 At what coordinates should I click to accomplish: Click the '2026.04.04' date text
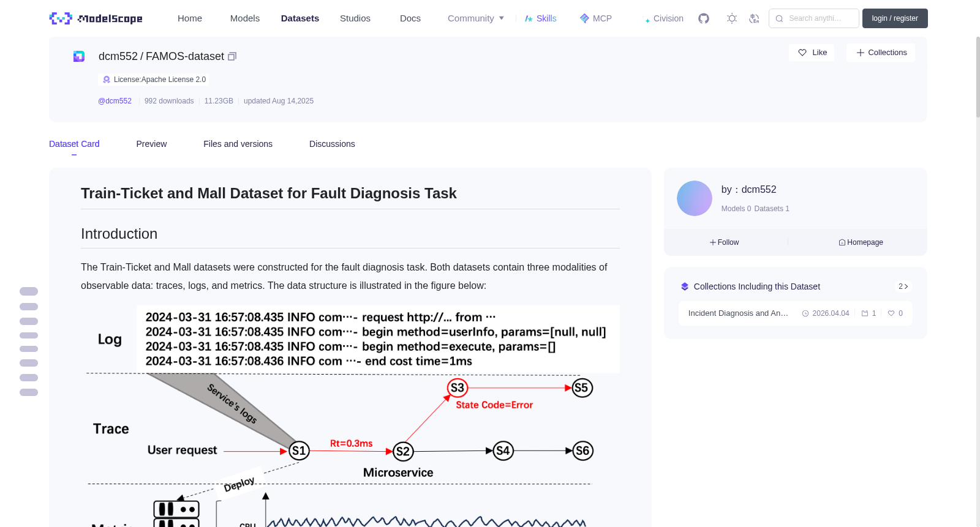831,313
